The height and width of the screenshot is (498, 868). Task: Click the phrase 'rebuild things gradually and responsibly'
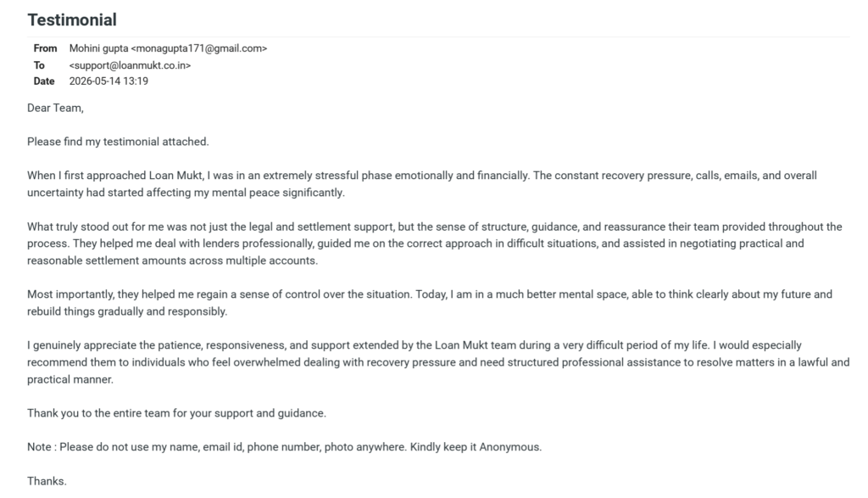pos(127,311)
